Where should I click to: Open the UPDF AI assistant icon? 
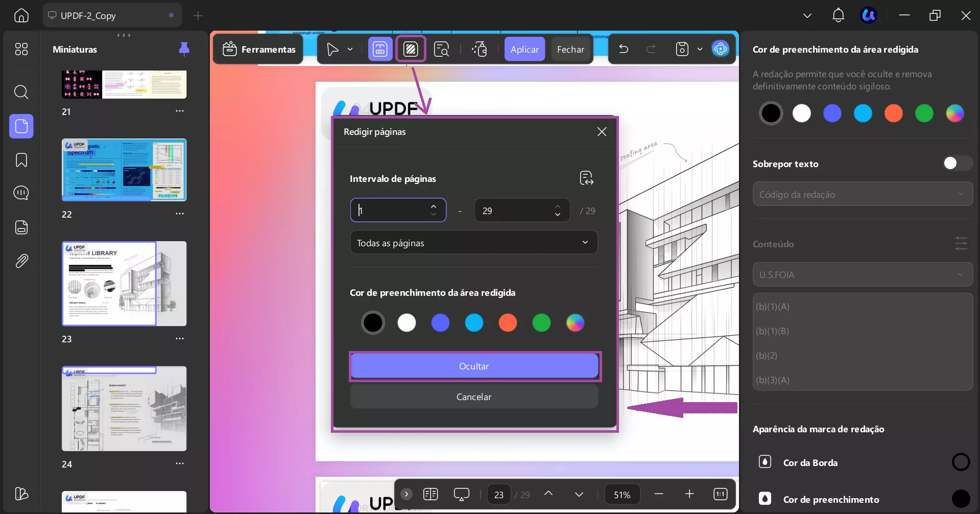pos(721,49)
